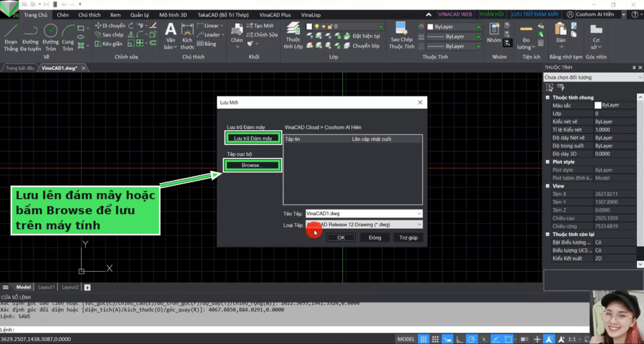Select the Đường Tròn circle tool
The width and height of the screenshot is (644, 344).
pyautogui.click(x=50, y=37)
